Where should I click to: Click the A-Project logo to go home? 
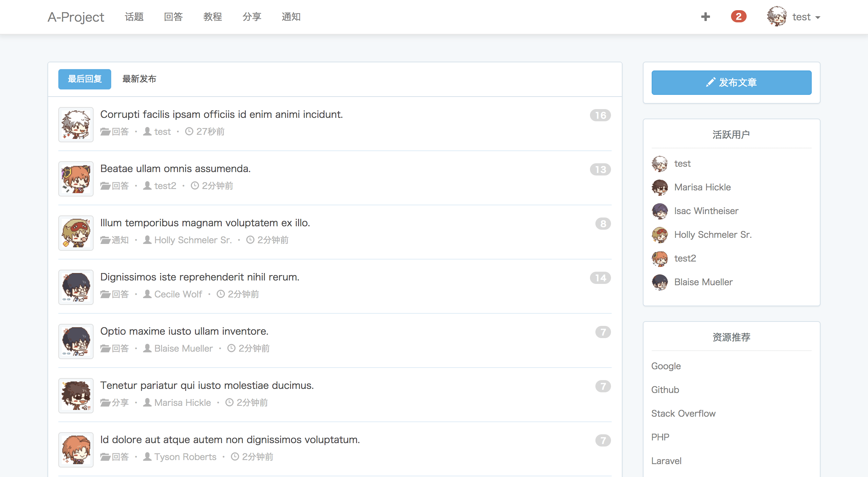click(76, 17)
